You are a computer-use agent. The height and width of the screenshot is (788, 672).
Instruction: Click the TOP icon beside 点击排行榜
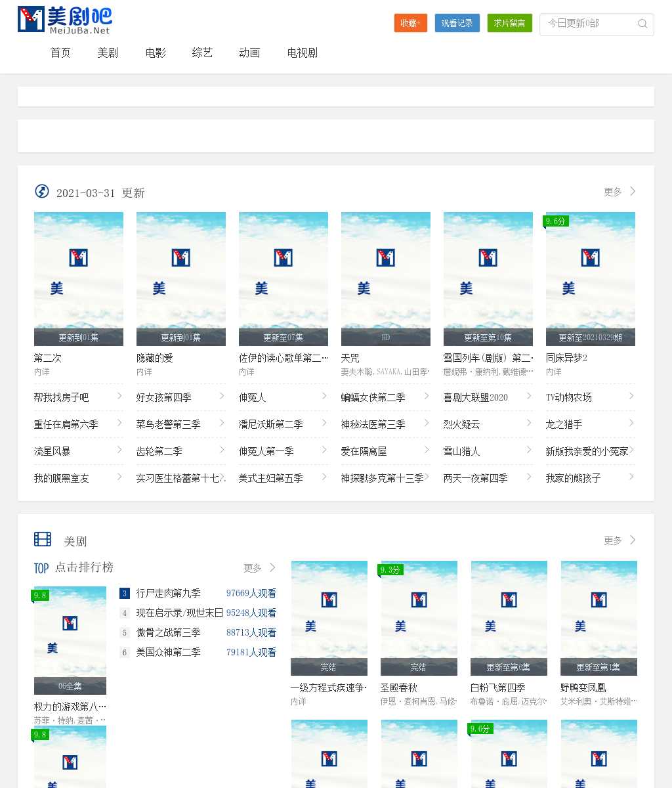[x=41, y=568]
